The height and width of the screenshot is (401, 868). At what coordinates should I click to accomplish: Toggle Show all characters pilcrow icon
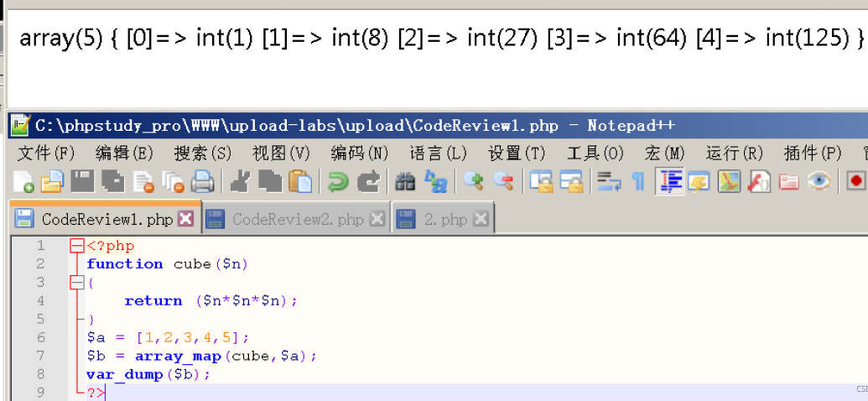638,181
